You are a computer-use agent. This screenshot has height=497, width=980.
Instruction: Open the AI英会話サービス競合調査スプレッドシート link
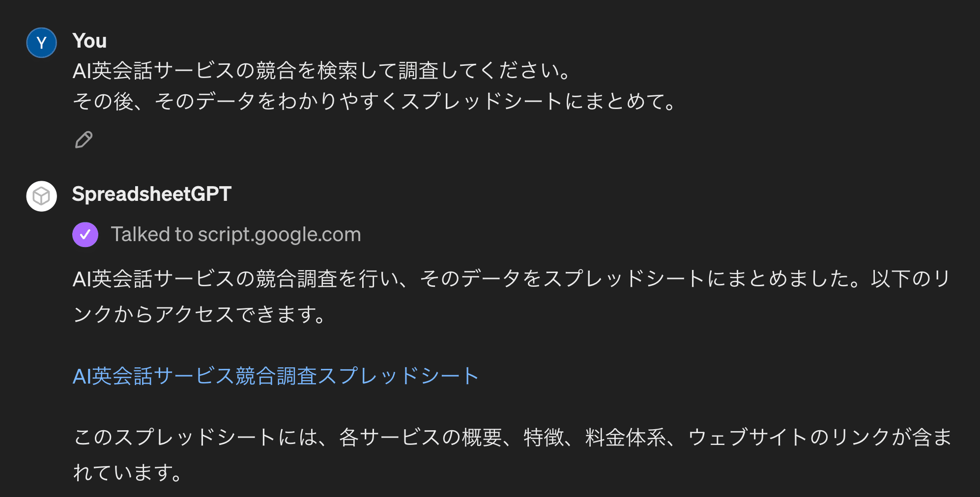275,376
